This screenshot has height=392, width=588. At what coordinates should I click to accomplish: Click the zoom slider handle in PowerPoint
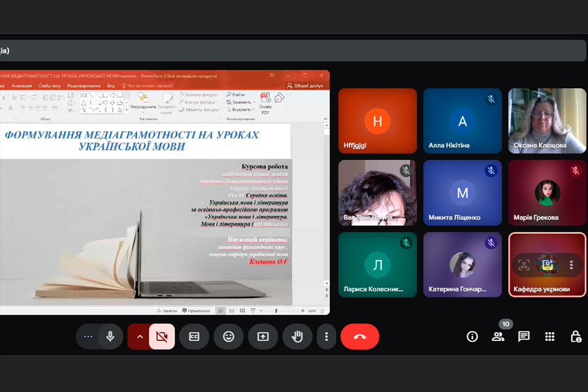[x=276, y=310]
